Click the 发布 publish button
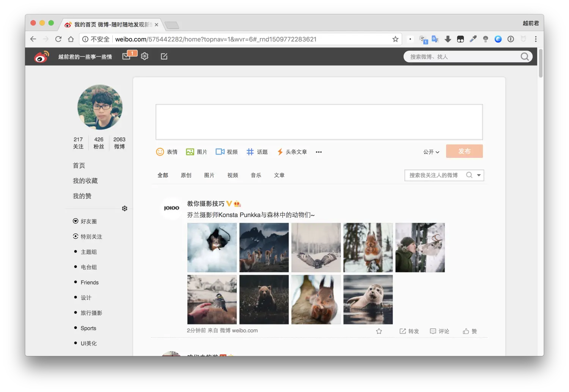 [464, 151]
